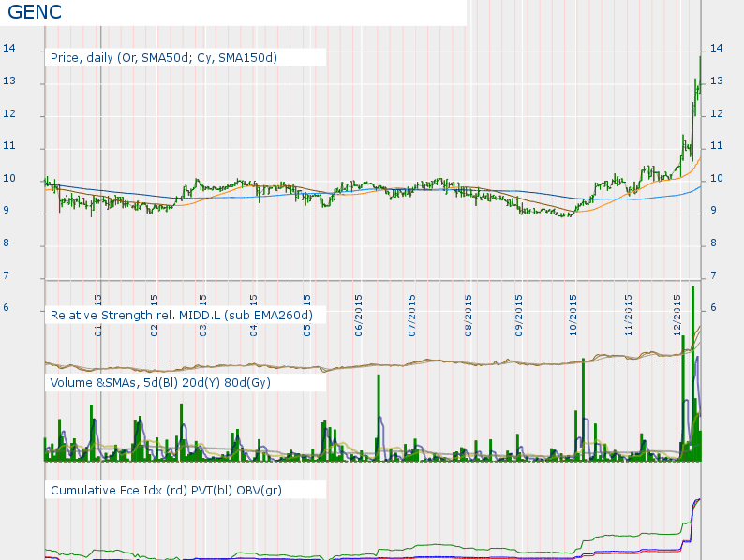The image size is (744, 560).
Task: Click the tallest volume bar in December 2015
Action: pos(692,375)
